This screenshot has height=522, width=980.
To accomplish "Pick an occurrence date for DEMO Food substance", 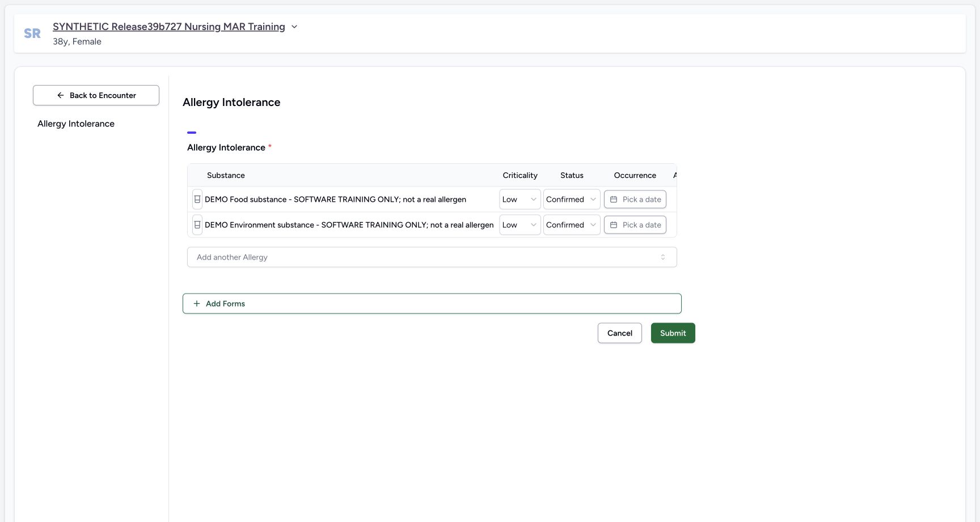I will pyautogui.click(x=635, y=200).
